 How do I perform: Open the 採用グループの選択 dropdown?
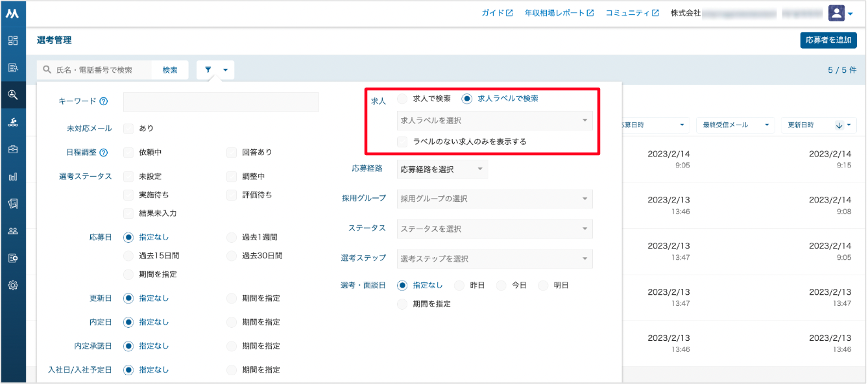tap(494, 199)
